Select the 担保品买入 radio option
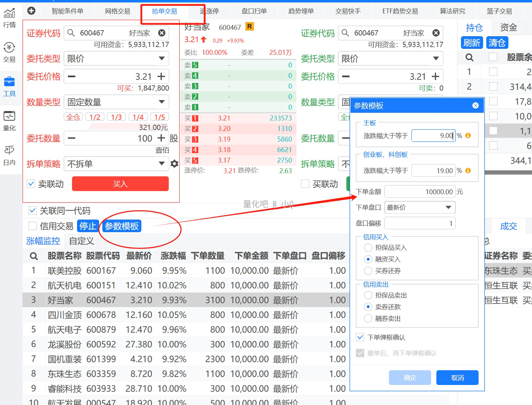This screenshot has height=405, width=532. tap(368, 248)
